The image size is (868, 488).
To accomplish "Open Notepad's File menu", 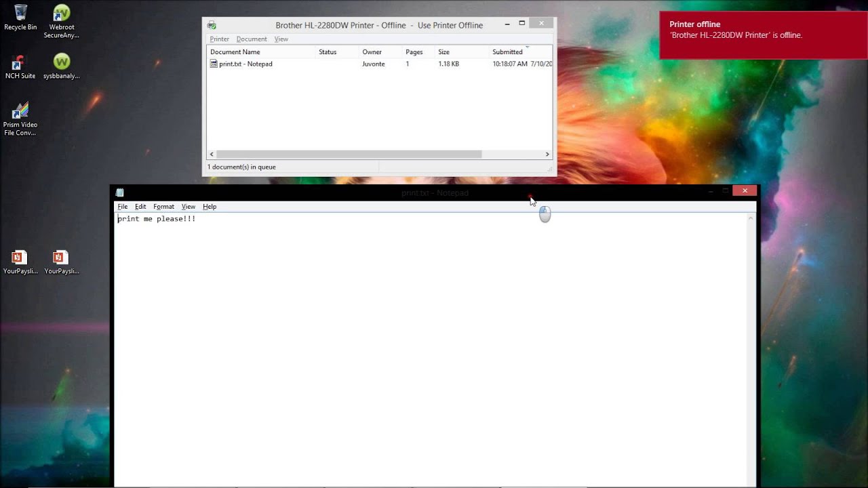I will pos(123,207).
